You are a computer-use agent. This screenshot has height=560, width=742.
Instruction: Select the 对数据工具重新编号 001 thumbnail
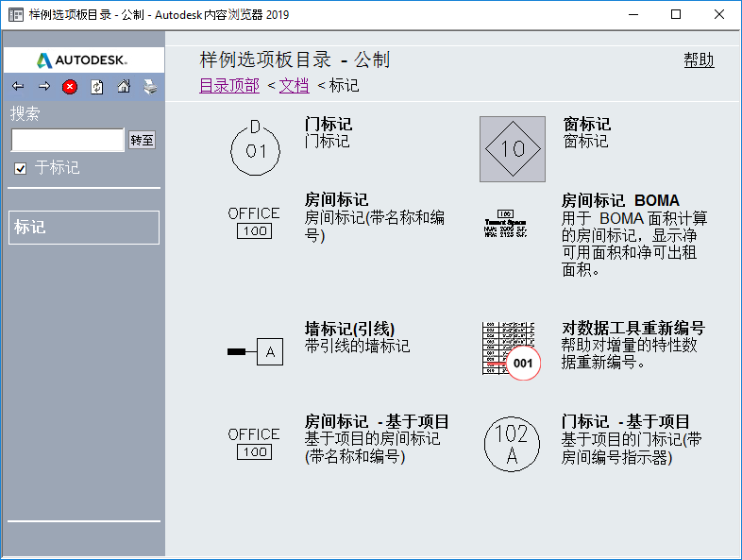pyautogui.click(x=511, y=350)
